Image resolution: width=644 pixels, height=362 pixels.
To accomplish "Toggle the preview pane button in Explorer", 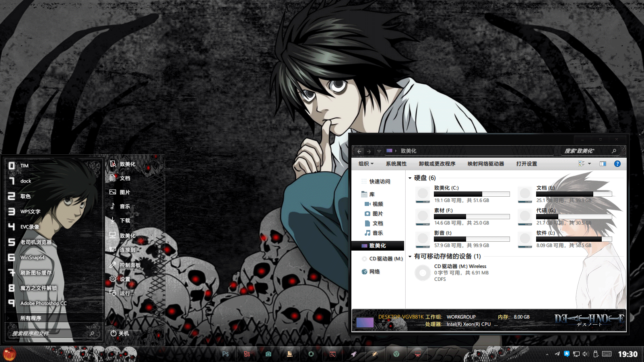I will (x=603, y=164).
